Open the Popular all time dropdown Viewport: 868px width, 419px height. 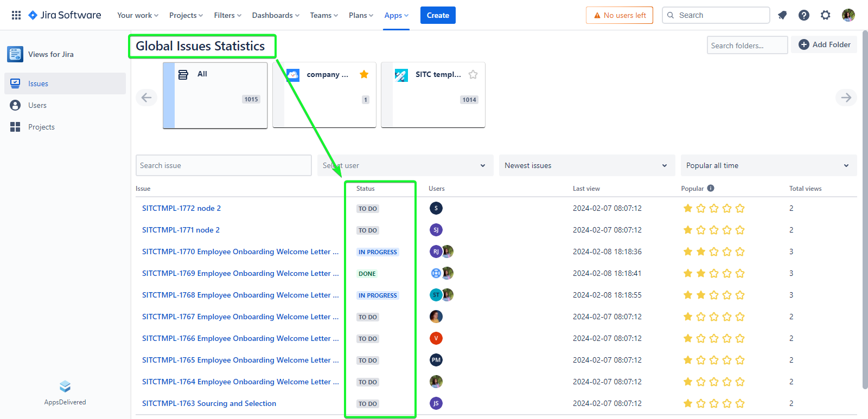(x=768, y=165)
